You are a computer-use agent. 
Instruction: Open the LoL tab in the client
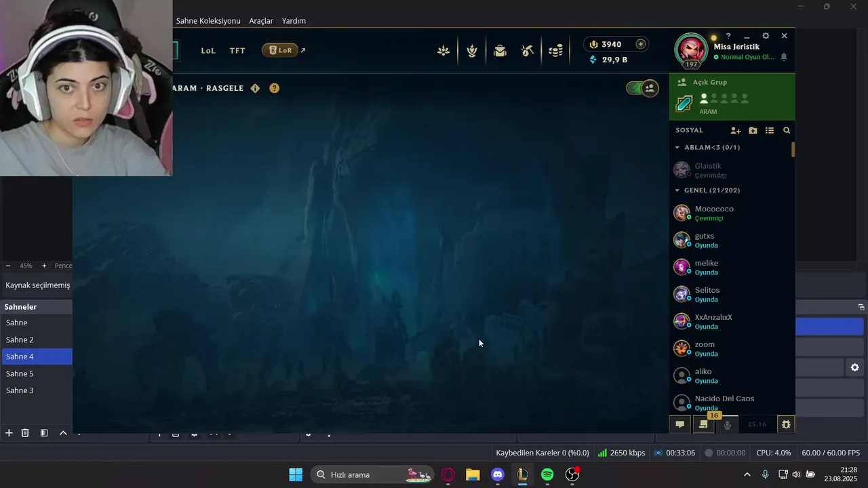click(208, 51)
